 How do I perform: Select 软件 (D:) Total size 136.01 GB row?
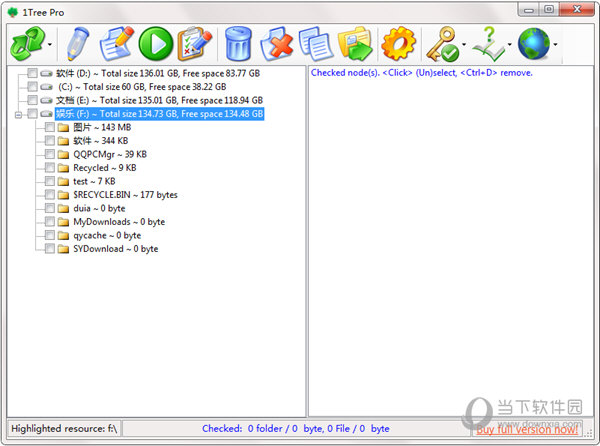tap(158, 73)
